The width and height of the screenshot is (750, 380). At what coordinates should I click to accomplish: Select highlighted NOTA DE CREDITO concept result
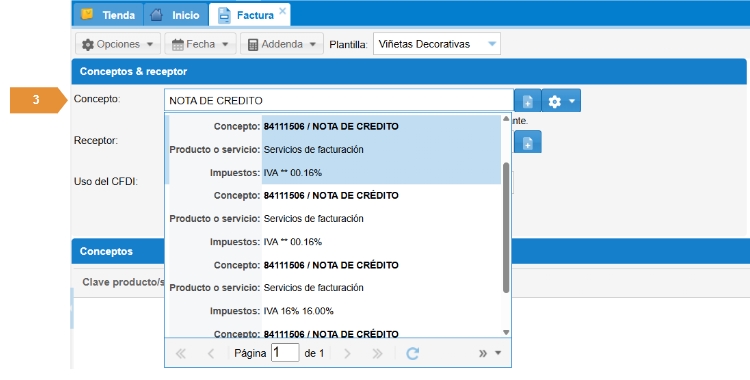coord(334,149)
